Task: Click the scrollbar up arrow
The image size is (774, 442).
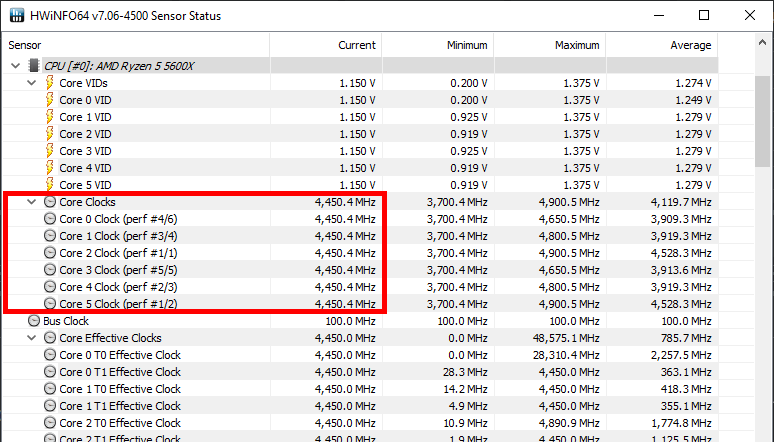Action: (x=763, y=42)
